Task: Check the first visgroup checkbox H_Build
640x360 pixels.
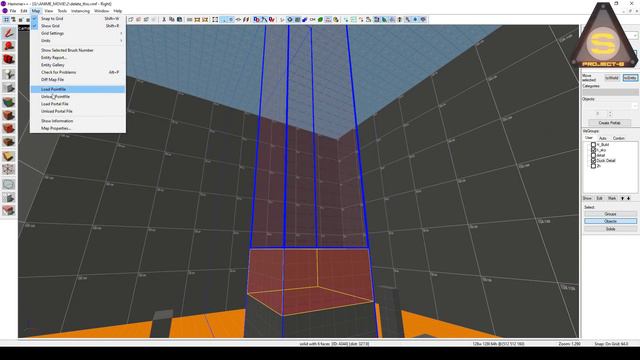Action: pos(593,144)
